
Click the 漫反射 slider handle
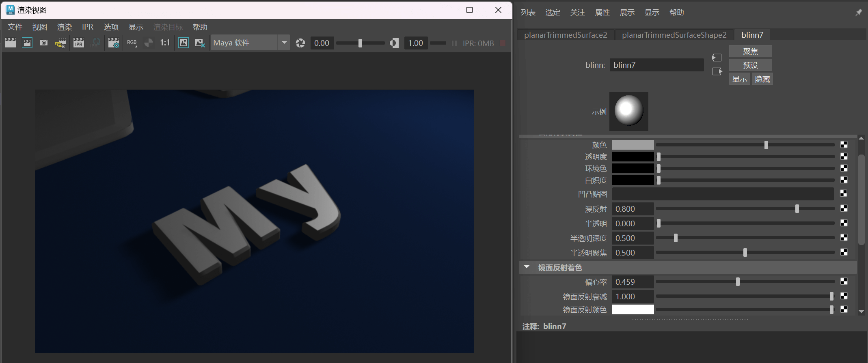pyautogui.click(x=797, y=208)
